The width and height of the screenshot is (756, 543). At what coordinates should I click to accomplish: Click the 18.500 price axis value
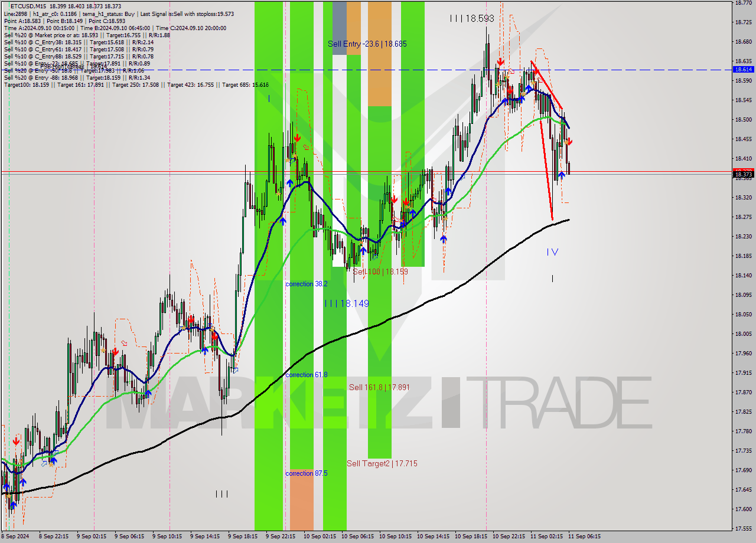(x=743, y=120)
